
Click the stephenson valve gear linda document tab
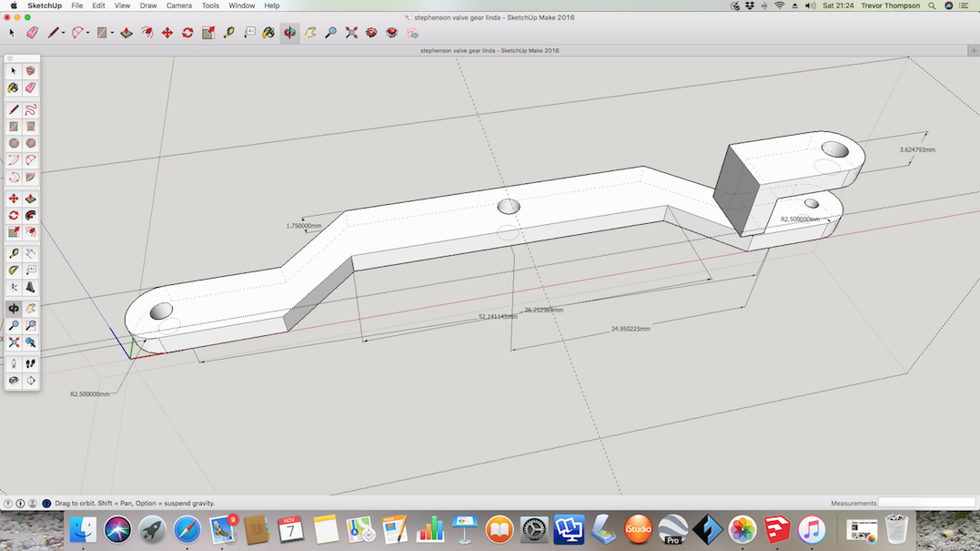click(x=490, y=50)
